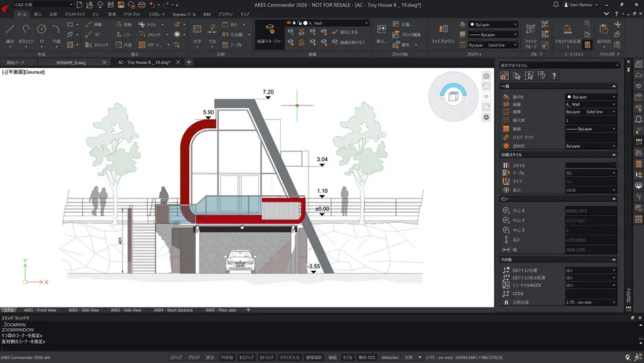This screenshot has width=644, height=363.
Task: Click the Trim (トリム) tool
Action: [148, 25]
